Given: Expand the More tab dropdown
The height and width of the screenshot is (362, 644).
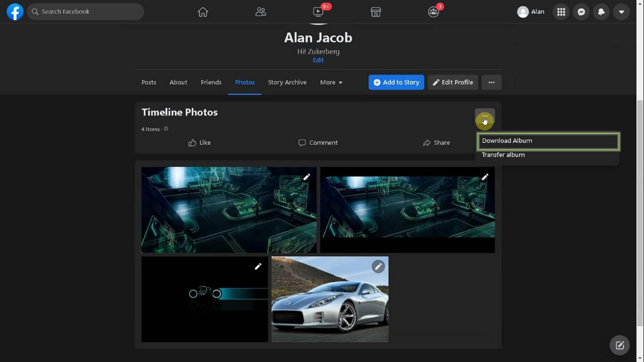Looking at the screenshot, I should 331,82.
